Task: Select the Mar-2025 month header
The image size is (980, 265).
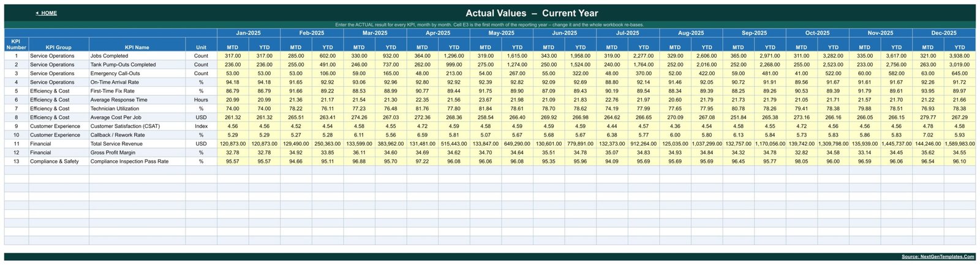Action: (x=375, y=33)
